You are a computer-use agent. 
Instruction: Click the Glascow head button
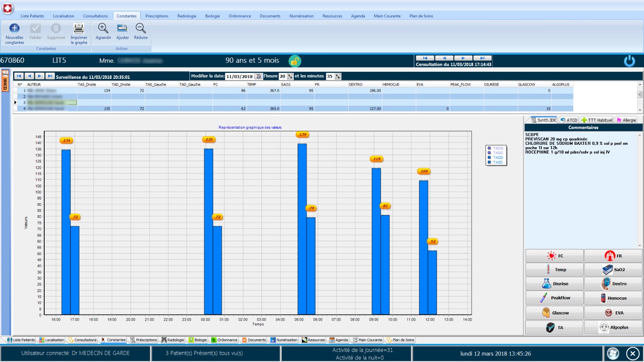[554, 313]
